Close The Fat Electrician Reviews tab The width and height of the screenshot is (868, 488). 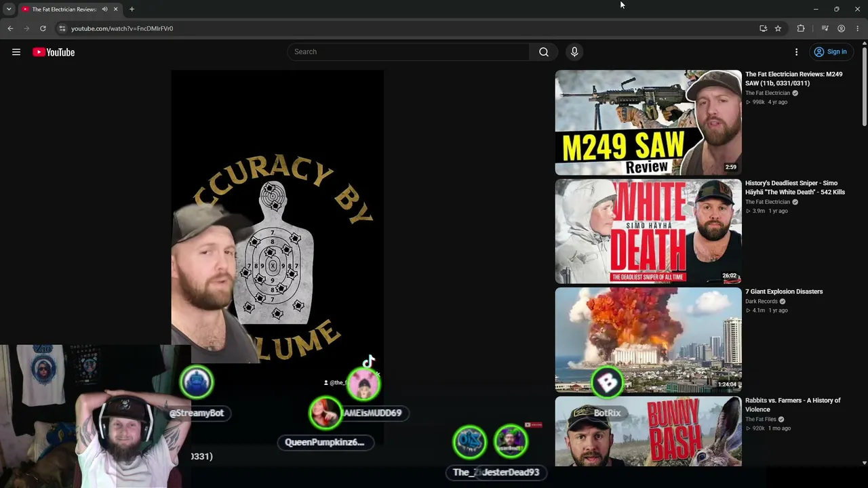[115, 9]
